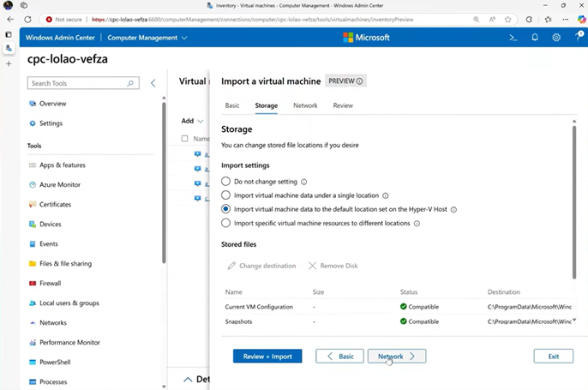
Task: Open help question mark icon
Action: (x=579, y=36)
